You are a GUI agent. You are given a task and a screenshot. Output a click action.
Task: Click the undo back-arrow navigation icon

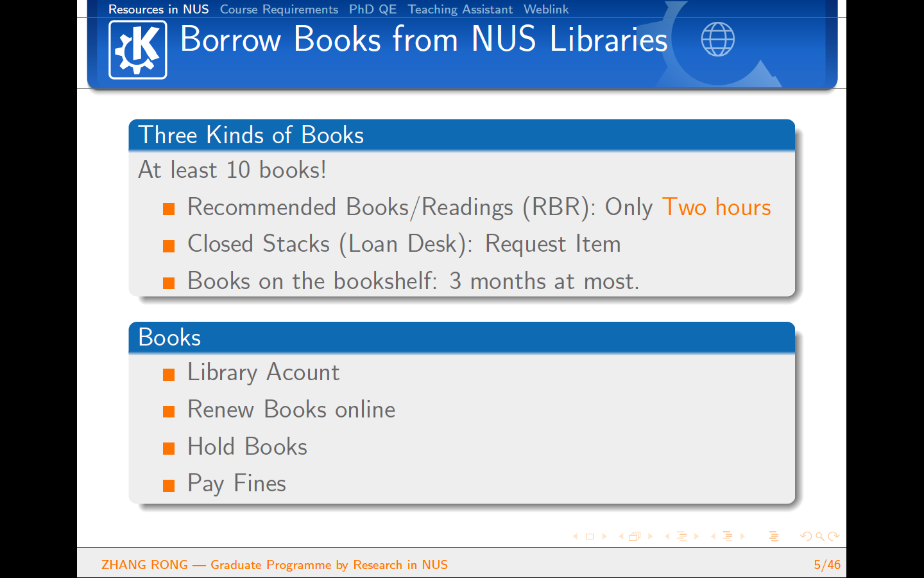coord(806,536)
